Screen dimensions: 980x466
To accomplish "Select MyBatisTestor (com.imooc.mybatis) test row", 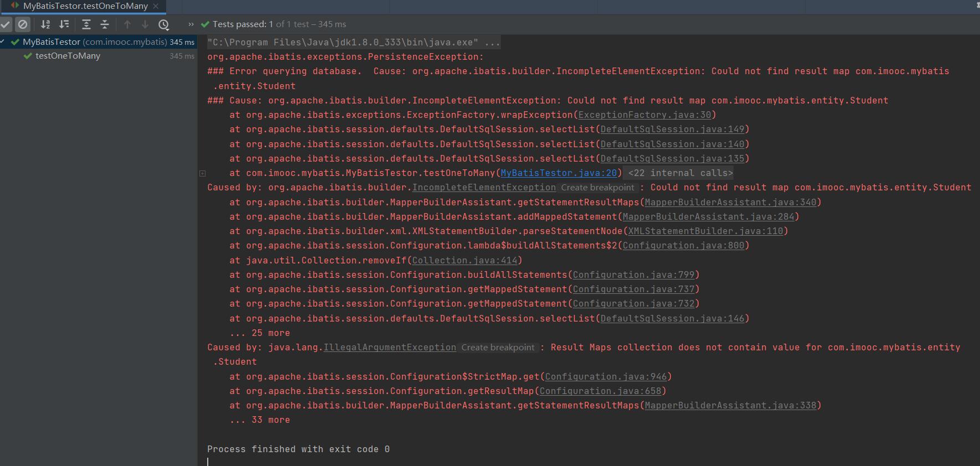I will (99, 42).
